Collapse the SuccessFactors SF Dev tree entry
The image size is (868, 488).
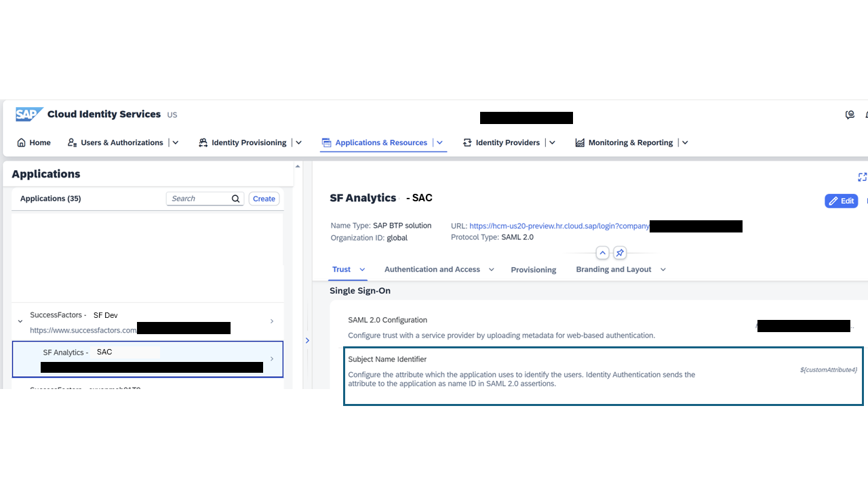coord(20,321)
